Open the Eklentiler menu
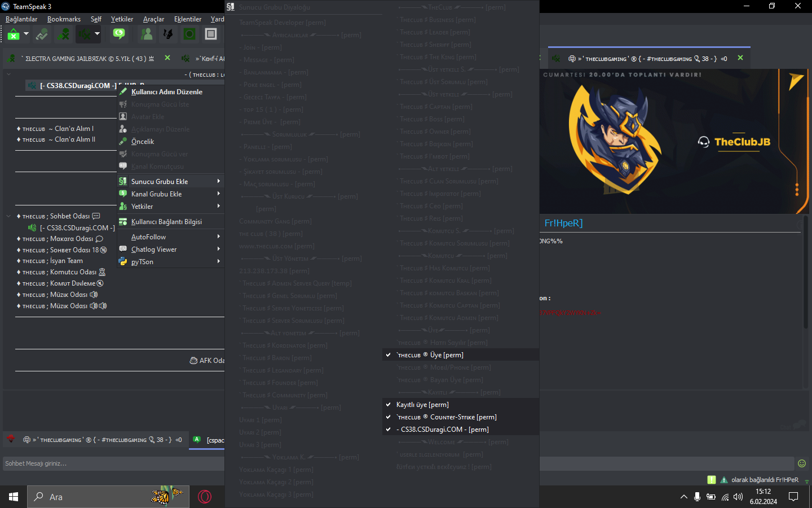The image size is (812, 508). [188, 19]
